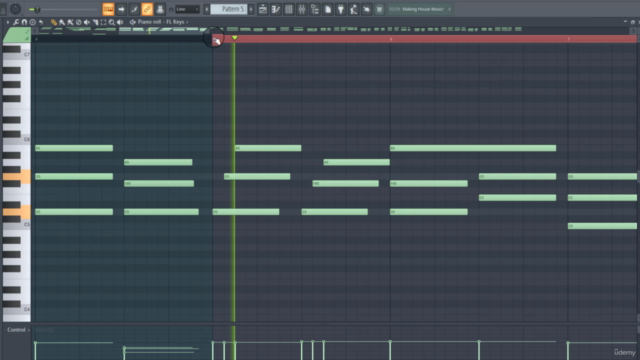Toggle main snap magnet icon beside Line

point(171,9)
